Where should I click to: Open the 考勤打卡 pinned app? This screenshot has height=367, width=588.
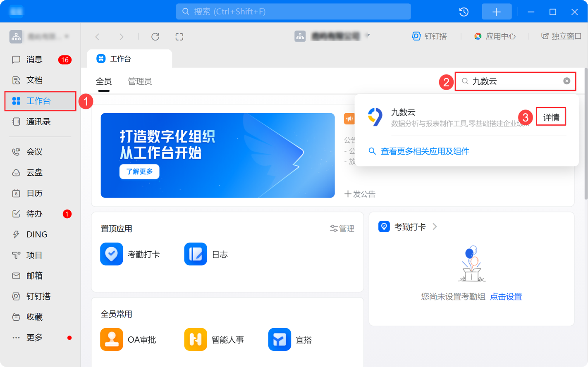[x=130, y=254]
